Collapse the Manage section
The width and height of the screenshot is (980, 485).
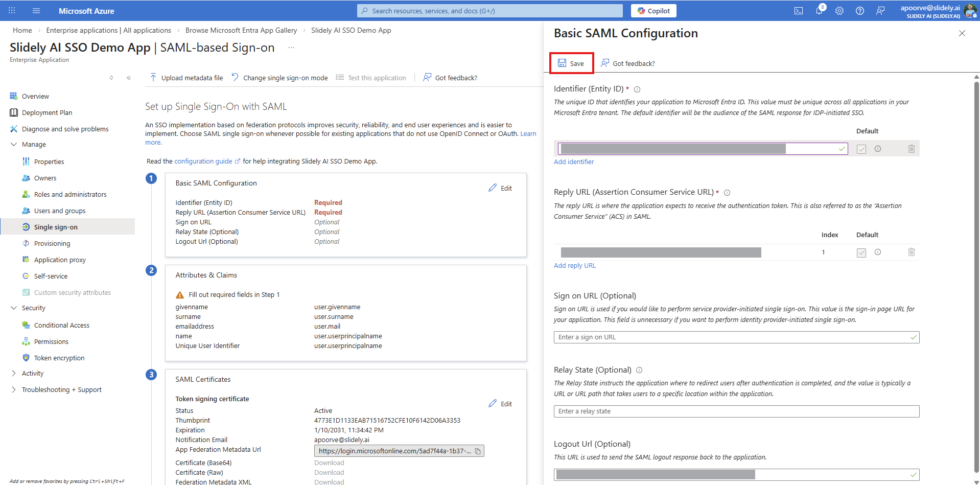pyautogui.click(x=14, y=145)
